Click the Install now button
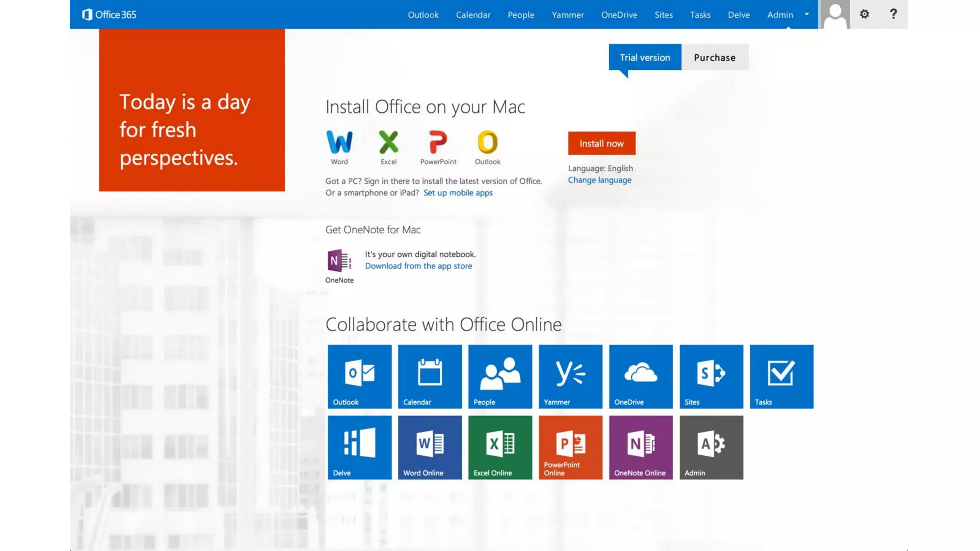Image resolution: width=980 pixels, height=551 pixels. pyautogui.click(x=601, y=143)
